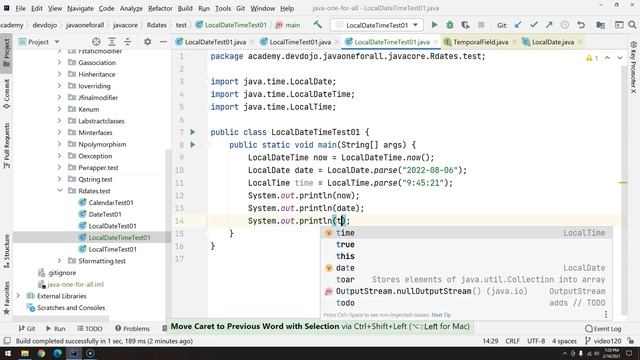The image size is (640, 360).
Task: Expand the Hinheritance folder
Action: click(x=60, y=74)
